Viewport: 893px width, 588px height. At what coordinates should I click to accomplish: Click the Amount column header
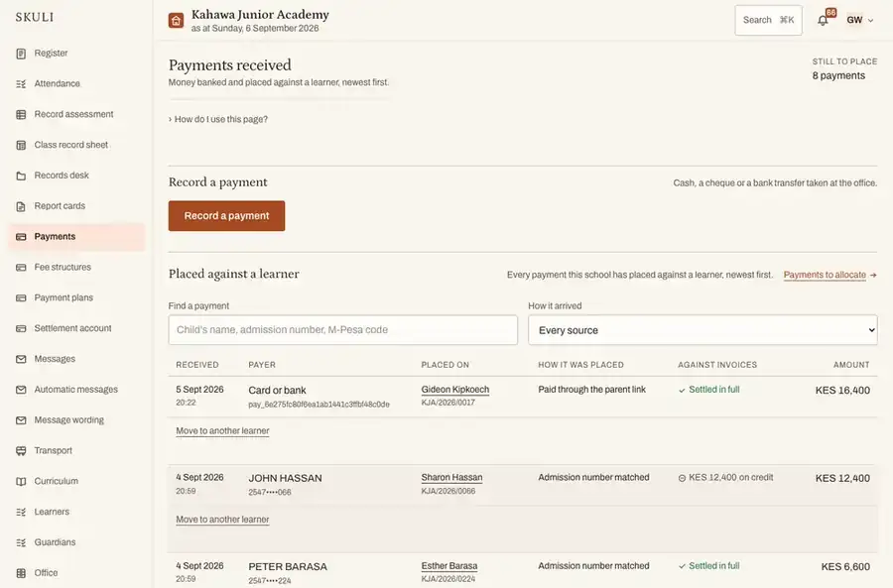(x=851, y=365)
